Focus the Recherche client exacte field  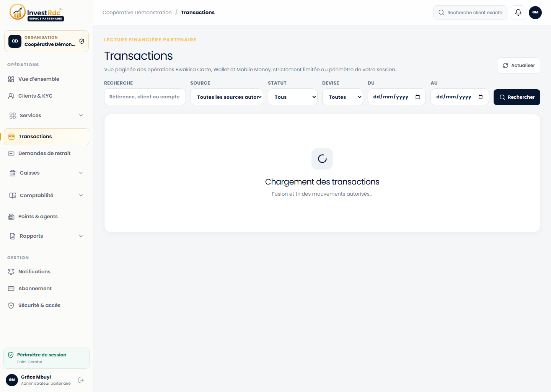click(x=470, y=13)
